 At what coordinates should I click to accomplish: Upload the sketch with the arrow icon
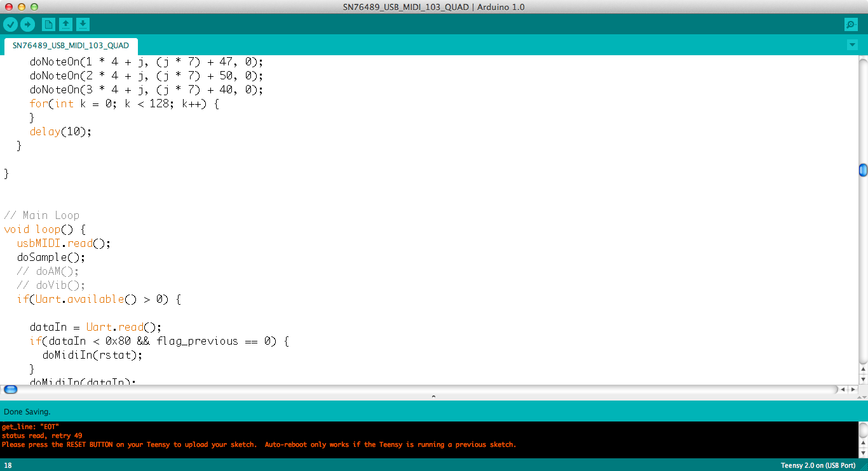pyautogui.click(x=27, y=24)
